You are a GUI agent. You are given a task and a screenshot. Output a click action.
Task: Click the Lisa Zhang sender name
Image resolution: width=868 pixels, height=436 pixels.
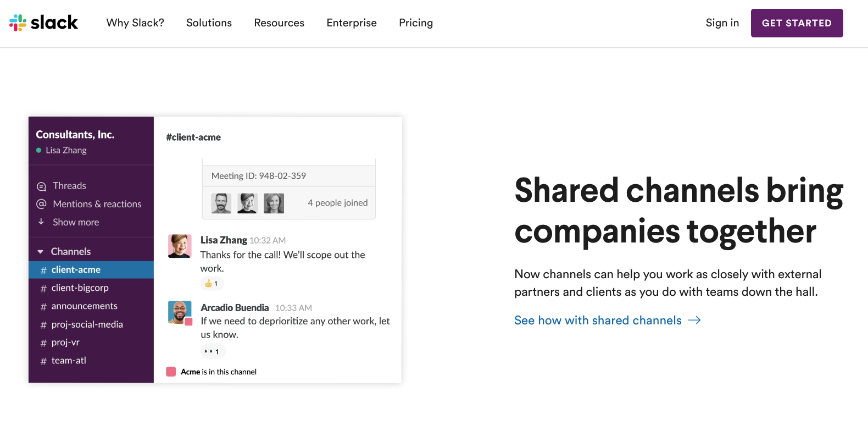tap(224, 240)
